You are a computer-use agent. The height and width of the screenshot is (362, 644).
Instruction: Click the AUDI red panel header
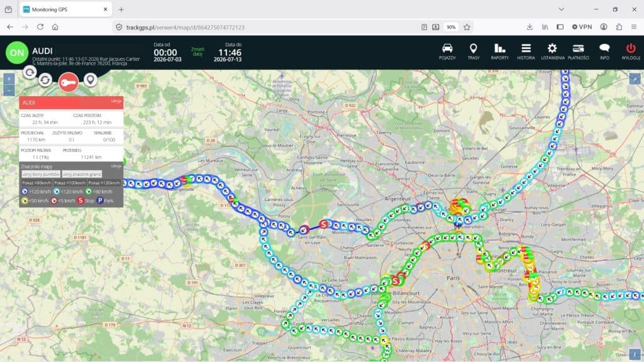click(x=71, y=102)
